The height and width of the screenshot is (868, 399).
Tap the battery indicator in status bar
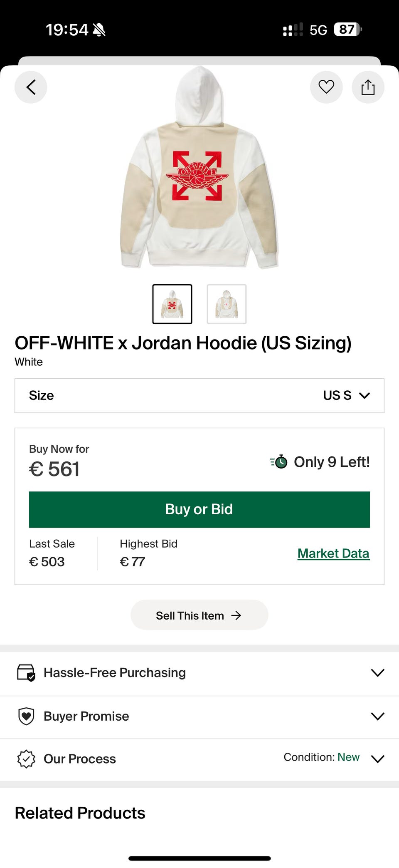point(347,30)
